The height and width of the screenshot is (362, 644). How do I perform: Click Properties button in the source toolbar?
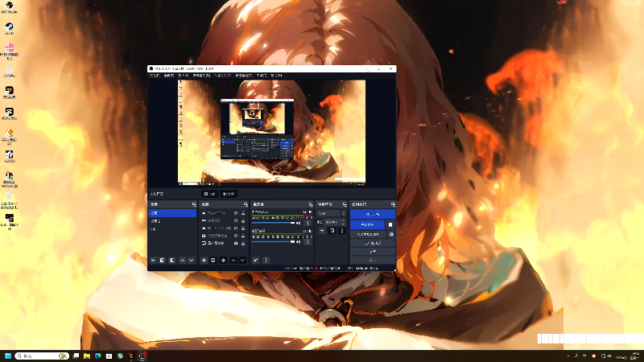(x=210, y=194)
